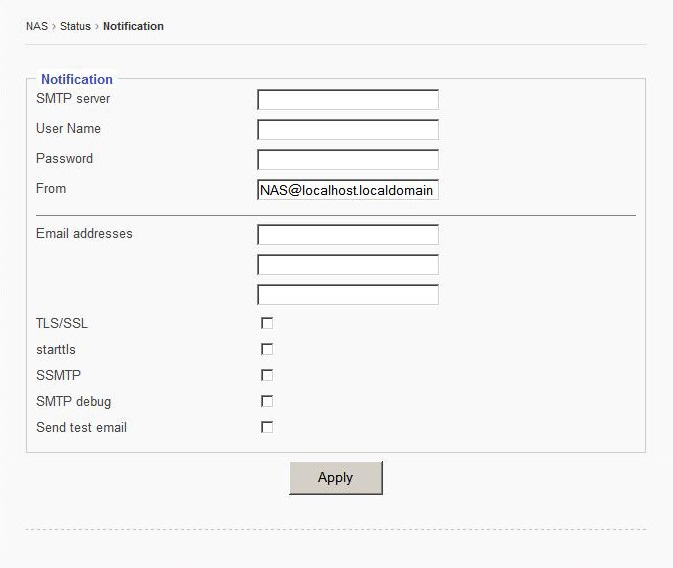Select the third Email addresses field
Viewport: 673px width, 568px height.
(347, 295)
